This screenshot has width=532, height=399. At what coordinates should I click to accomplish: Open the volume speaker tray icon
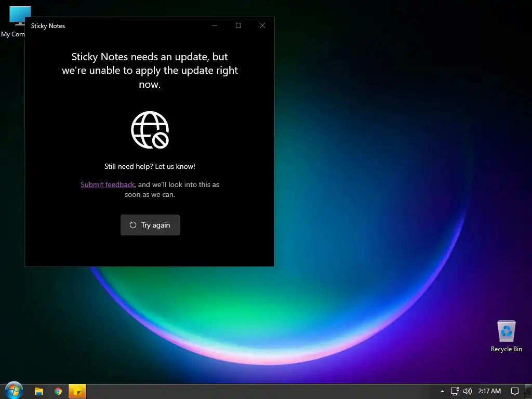[467, 391]
